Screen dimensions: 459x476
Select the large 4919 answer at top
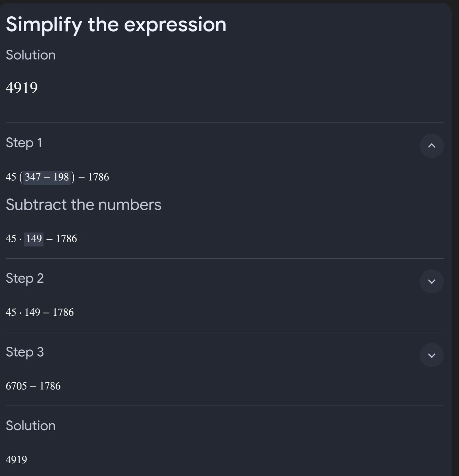22,88
